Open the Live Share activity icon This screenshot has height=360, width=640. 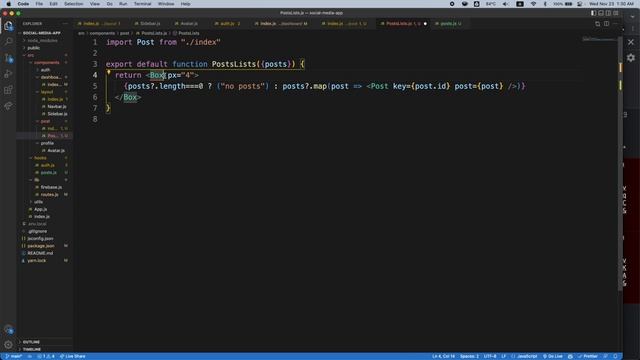pos(8,106)
